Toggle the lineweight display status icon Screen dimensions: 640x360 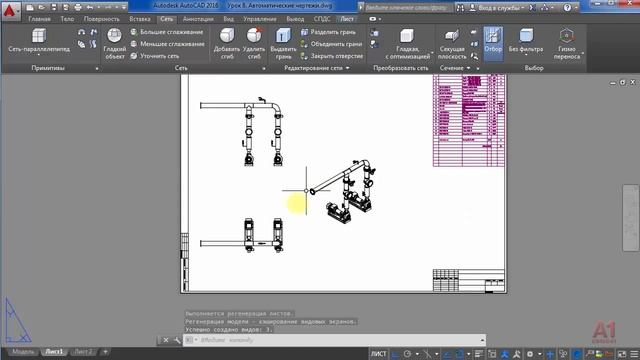point(479,353)
